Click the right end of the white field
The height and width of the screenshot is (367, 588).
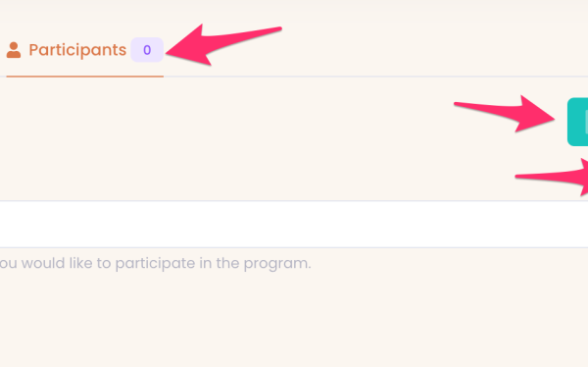(580, 225)
